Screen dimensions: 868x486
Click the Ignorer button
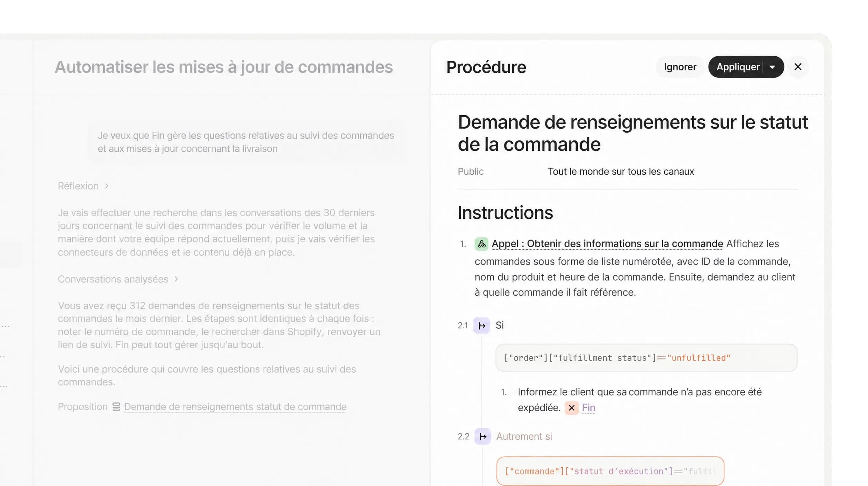680,67
